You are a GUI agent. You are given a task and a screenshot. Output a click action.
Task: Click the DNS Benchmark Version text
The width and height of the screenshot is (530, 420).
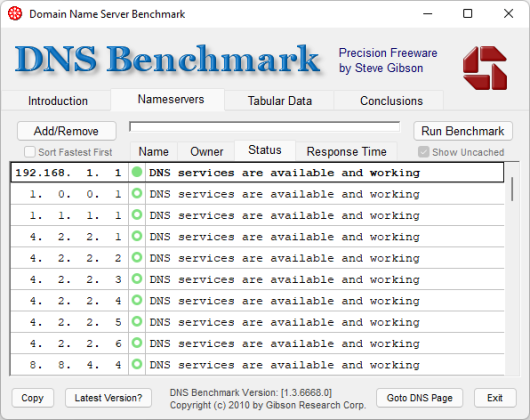251,392
